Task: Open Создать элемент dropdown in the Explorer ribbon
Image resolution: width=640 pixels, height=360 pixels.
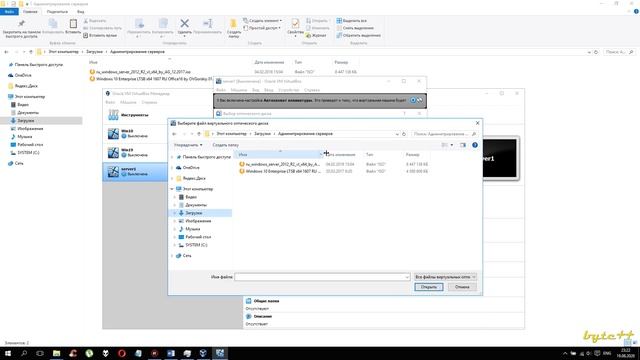Action: (x=262, y=20)
